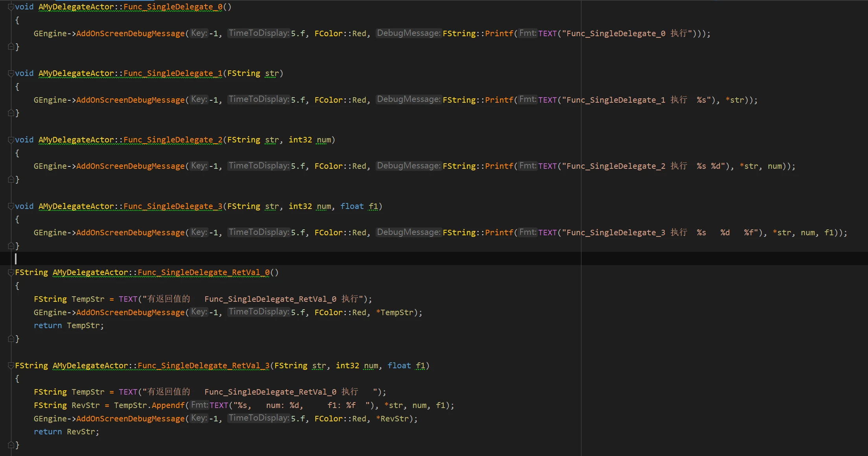Viewport: 868px width, 456px height.
Task: Collapse the Func_SingleDelegate_0 function fold marker
Action: 11,7
